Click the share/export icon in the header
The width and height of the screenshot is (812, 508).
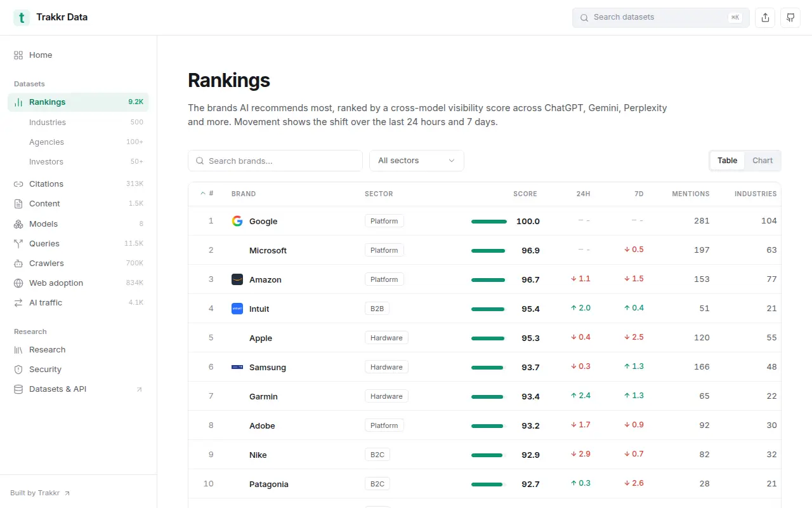[x=765, y=18]
